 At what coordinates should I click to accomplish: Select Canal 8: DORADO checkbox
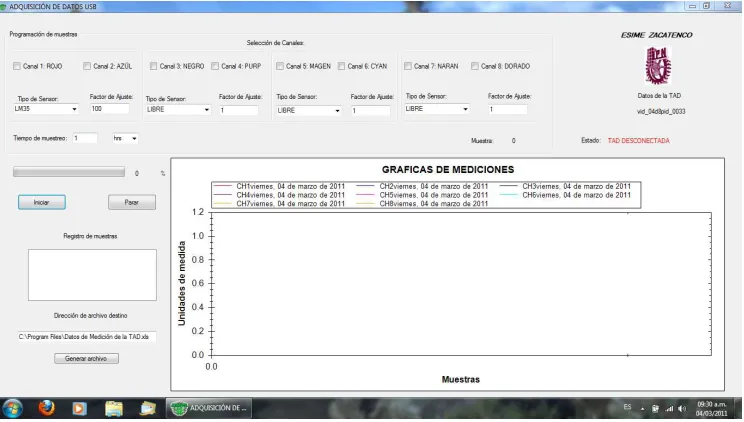[474, 66]
